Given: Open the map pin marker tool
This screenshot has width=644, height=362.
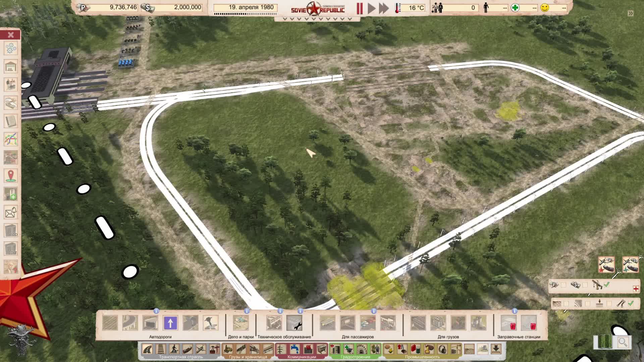Looking at the screenshot, I should [11, 176].
